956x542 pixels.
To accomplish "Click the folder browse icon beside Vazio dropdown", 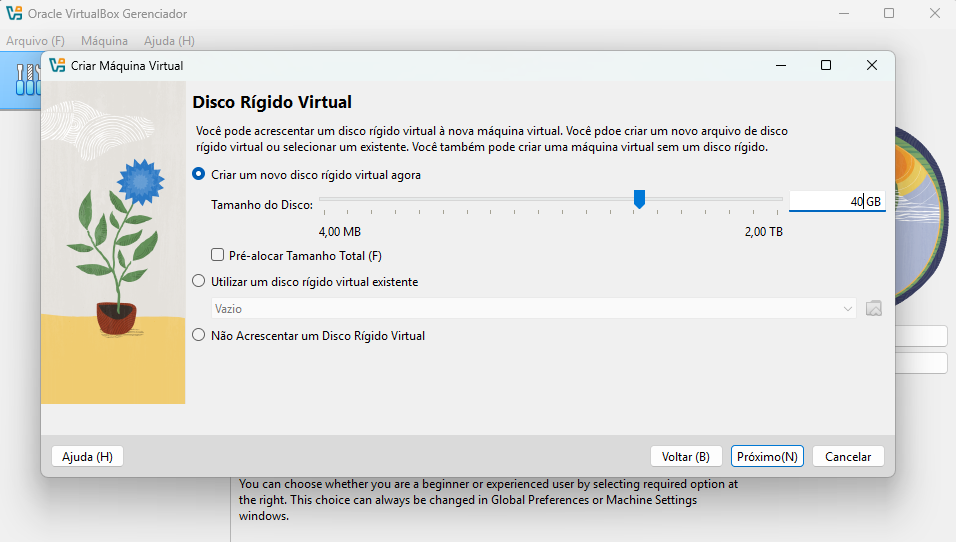I will (x=873, y=308).
